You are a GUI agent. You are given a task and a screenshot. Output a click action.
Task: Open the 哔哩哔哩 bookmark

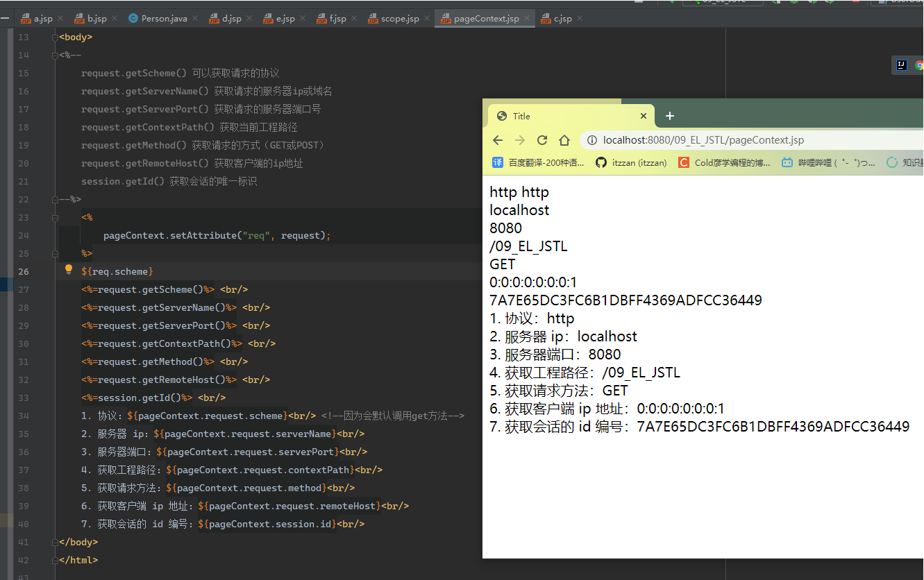click(828, 163)
